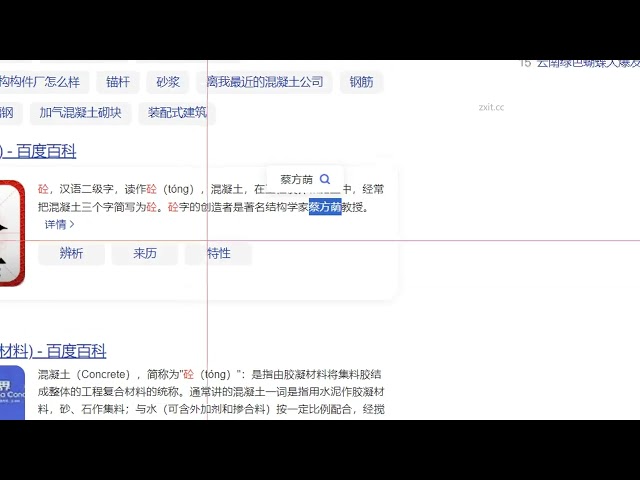Select 离我最近的混凝土公司 suggestion chip
The image size is (640, 480).
point(264,82)
